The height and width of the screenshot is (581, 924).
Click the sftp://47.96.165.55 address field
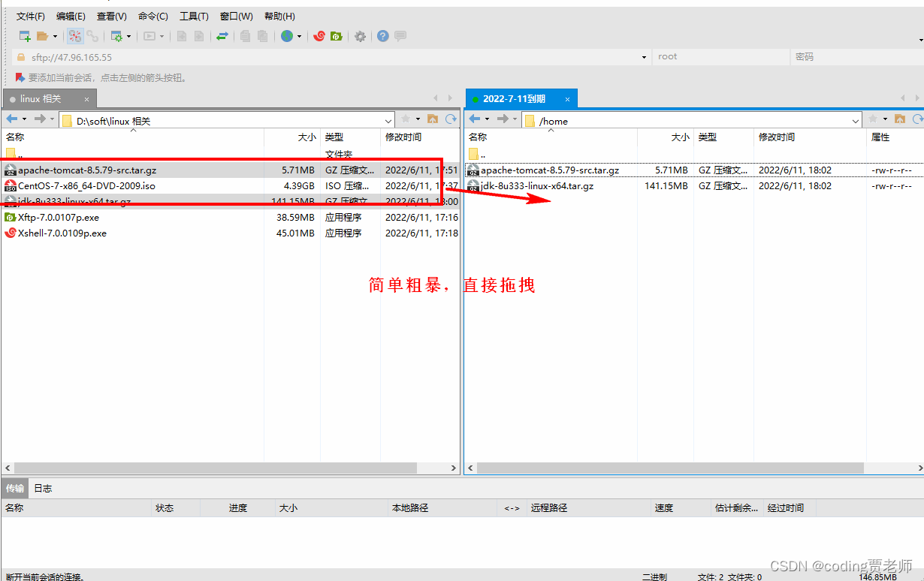tap(331, 57)
